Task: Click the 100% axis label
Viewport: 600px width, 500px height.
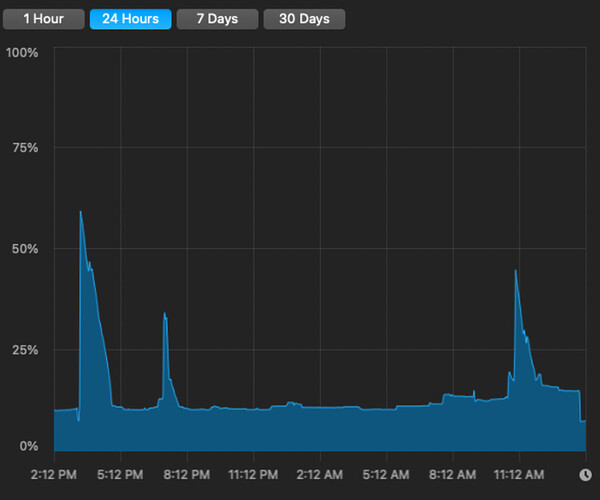Action: coord(22,53)
